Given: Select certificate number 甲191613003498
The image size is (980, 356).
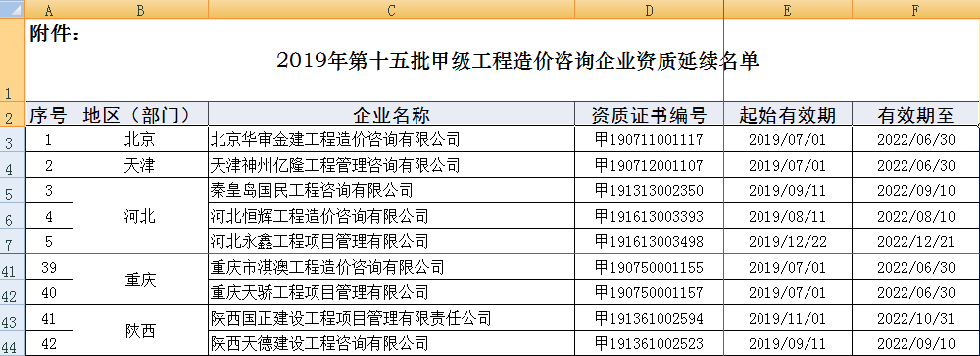Looking at the screenshot, I should (x=650, y=241).
